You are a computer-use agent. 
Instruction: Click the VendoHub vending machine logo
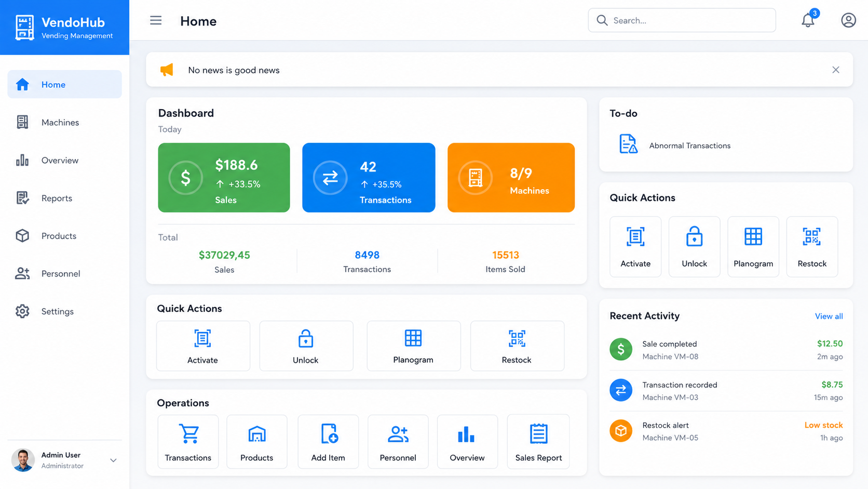coord(24,27)
